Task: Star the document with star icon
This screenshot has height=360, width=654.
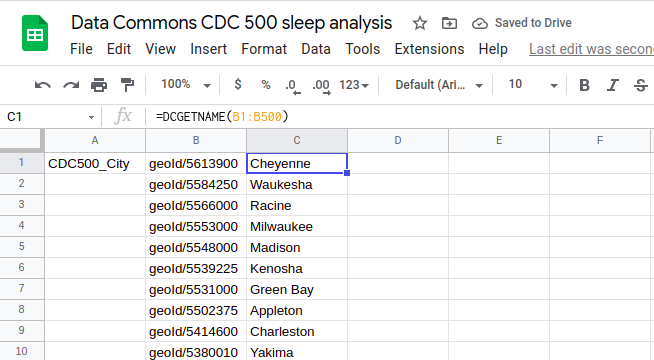Action: 420,23
